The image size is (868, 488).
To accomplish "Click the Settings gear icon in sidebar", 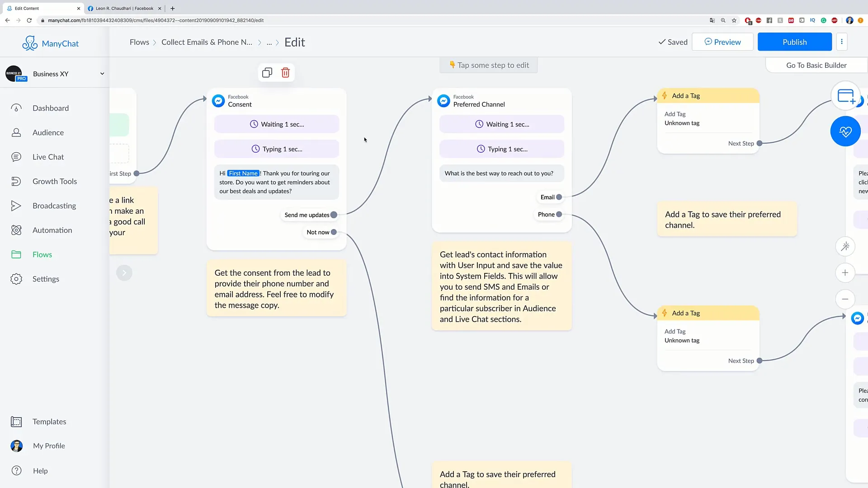I will [x=16, y=279].
